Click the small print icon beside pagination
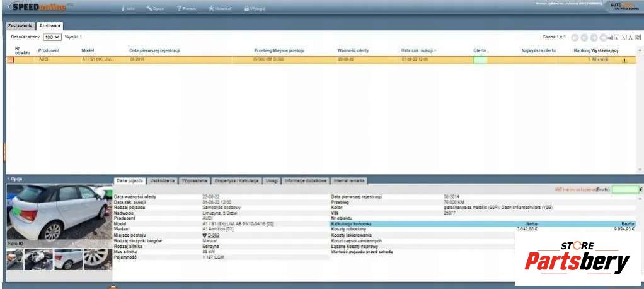 click(x=611, y=37)
